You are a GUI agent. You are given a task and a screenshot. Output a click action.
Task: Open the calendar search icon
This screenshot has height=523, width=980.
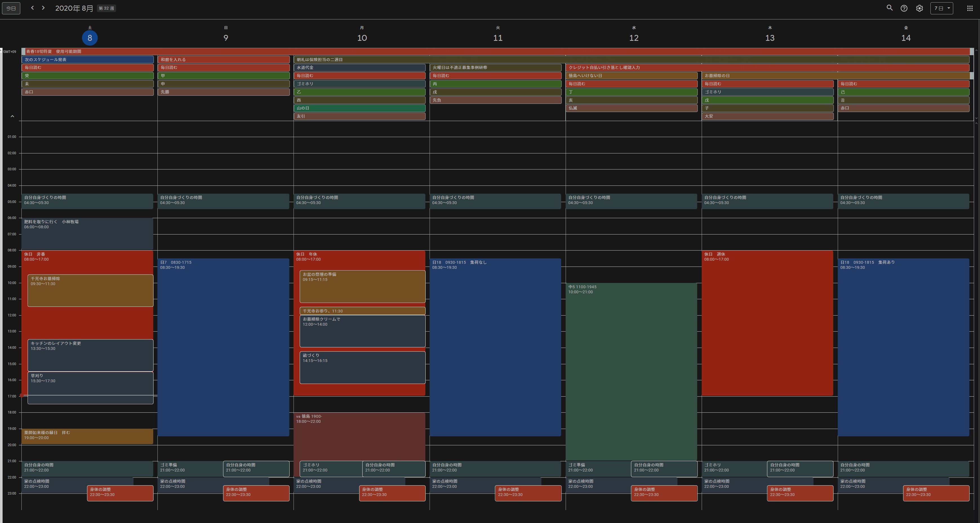890,8
